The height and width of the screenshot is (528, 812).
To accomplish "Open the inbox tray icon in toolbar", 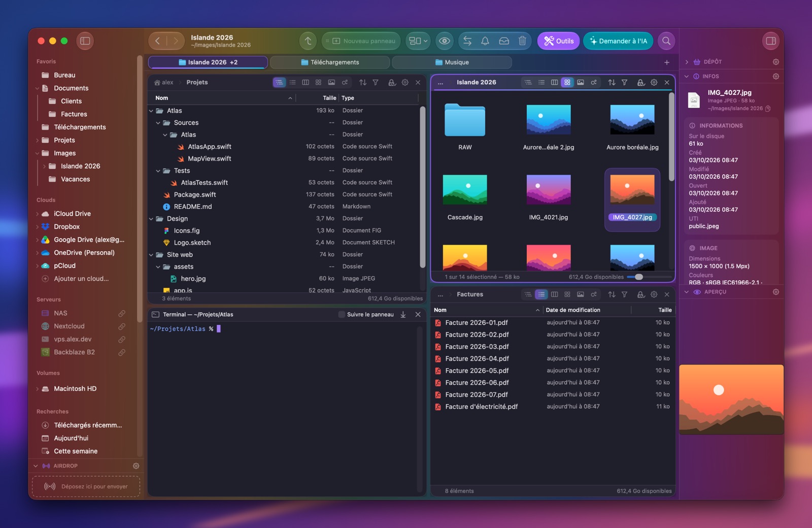I will (x=504, y=41).
